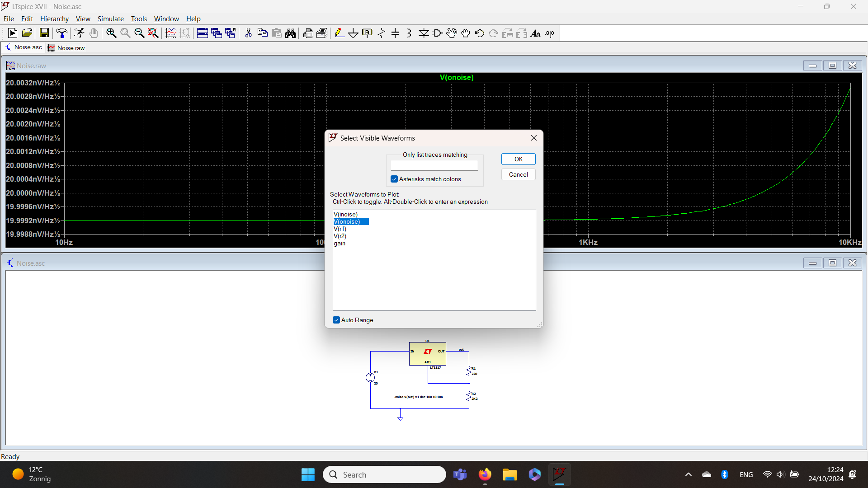Screen dimensions: 868x488
Task: Switch to the Noise.asc tab
Action: [24, 47]
